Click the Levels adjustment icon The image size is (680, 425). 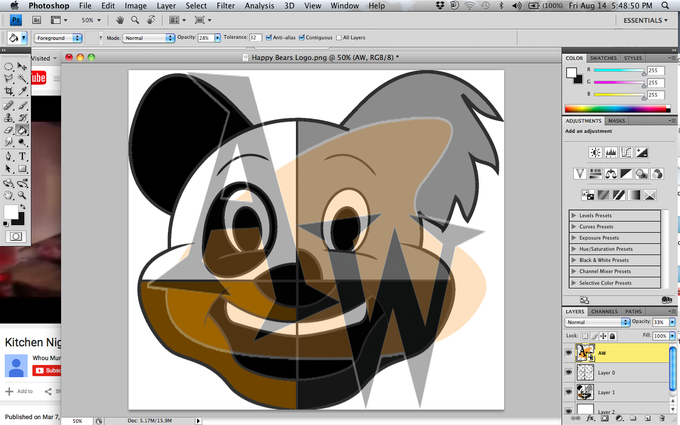tap(611, 152)
